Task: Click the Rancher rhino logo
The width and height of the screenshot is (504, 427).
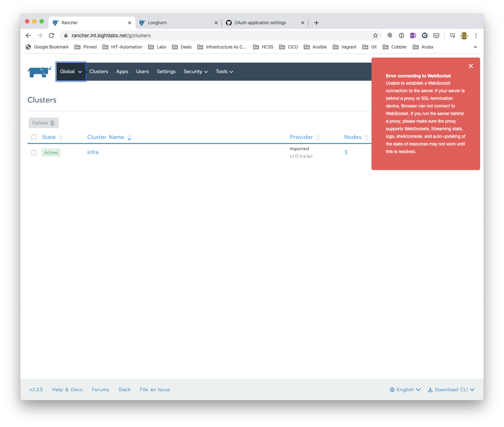Action: [x=39, y=72]
